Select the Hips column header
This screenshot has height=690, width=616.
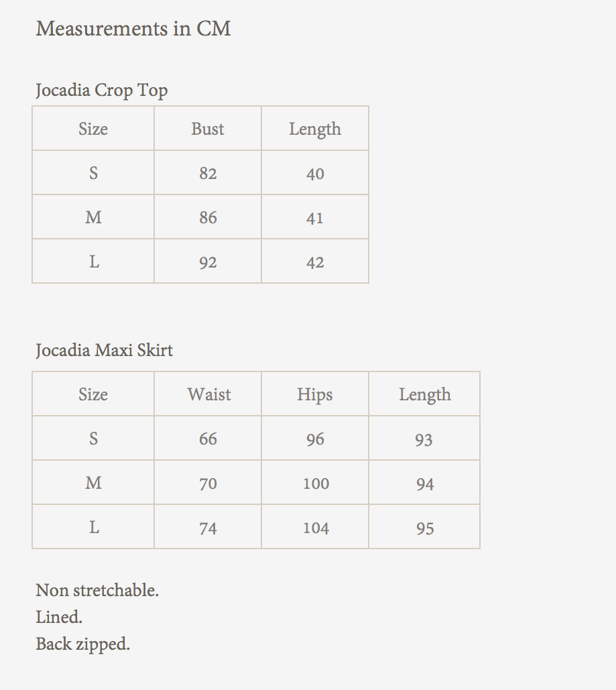315,394
